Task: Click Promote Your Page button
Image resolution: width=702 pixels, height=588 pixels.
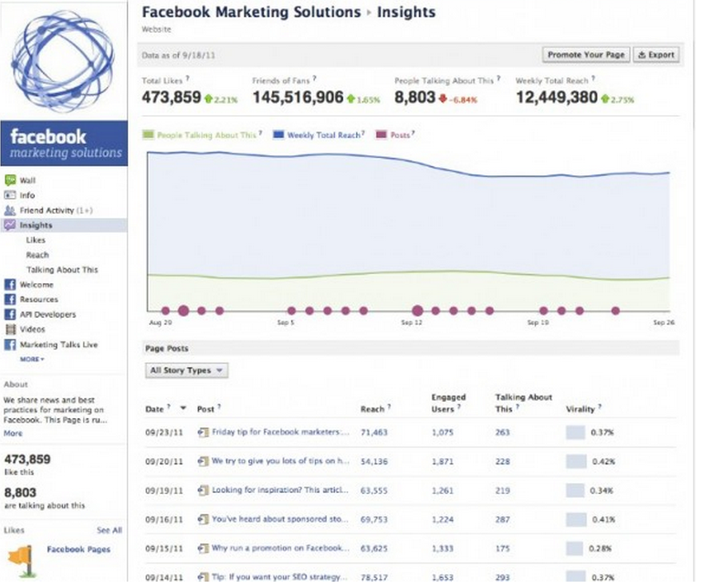Action: (x=592, y=55)
